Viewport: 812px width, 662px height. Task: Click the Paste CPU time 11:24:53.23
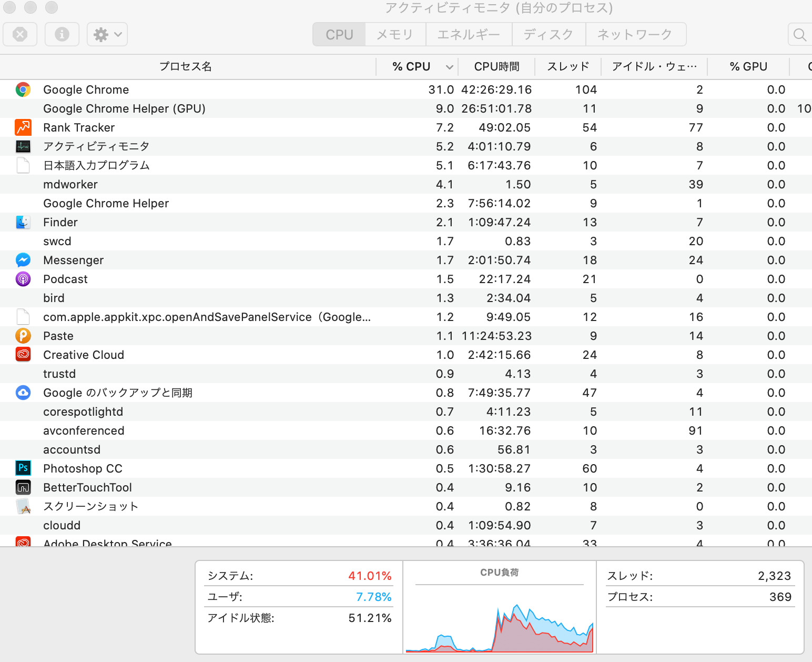click(497, 336)
